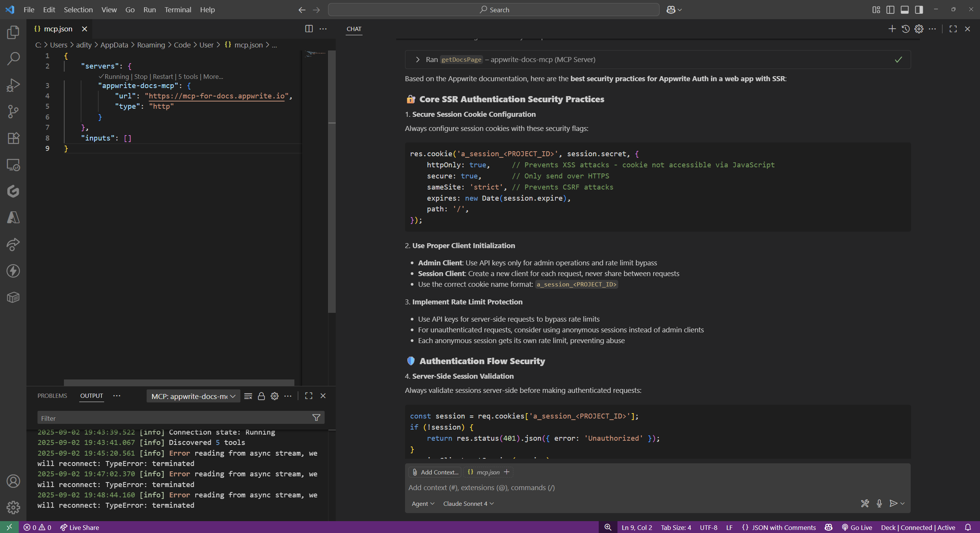Show the 5 tools codelens
Image resolution: width=980 pixels, height=533 pixels.
click(188, 77)
